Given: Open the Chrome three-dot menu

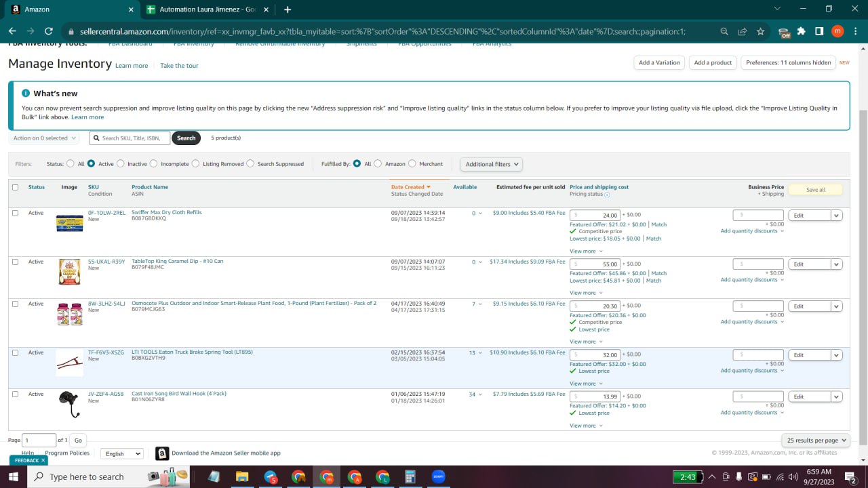Looking at the screenshot, I should coord(854,31).
